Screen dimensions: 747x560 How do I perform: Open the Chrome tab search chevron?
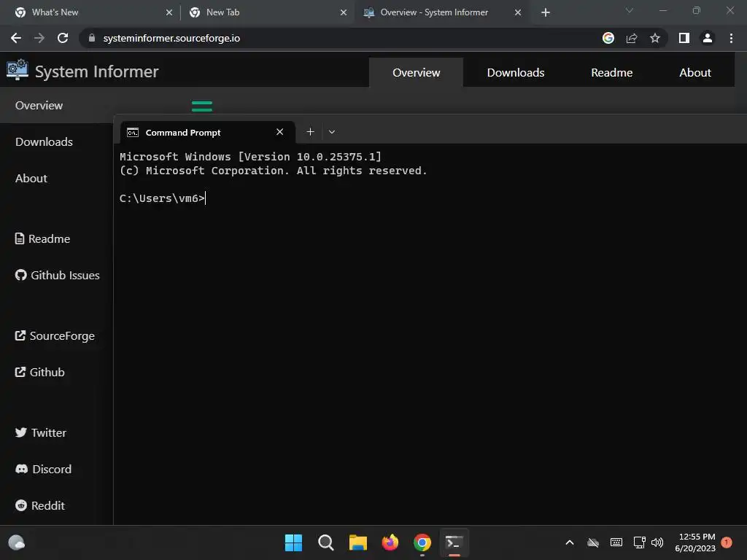[630, 10]
